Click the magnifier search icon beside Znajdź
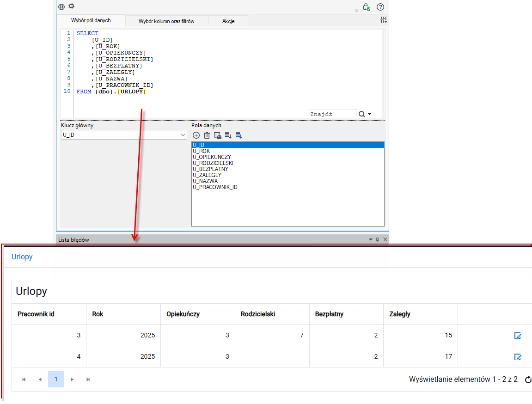The width and height of the screenshot is (532, 404). click(x=362, y=114)
